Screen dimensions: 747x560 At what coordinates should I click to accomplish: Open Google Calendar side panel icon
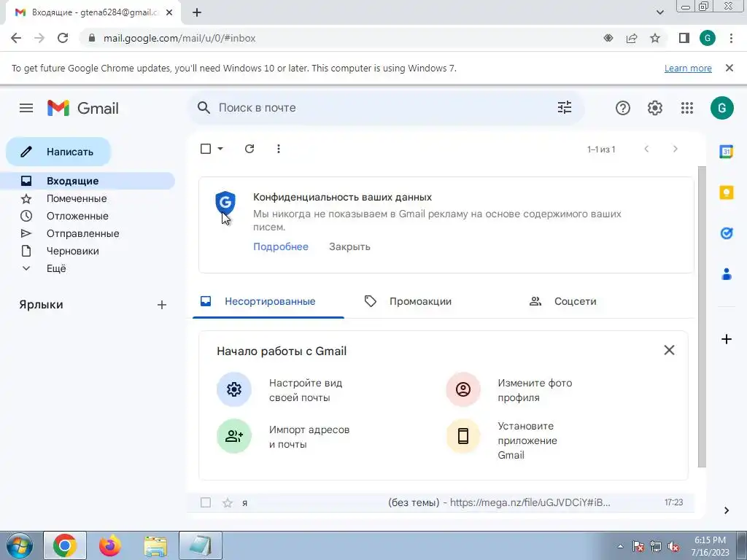click(x=726, y=152)
